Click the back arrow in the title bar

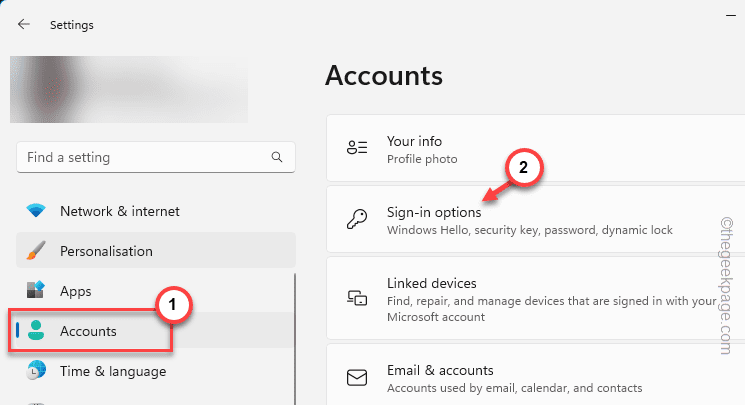point(24,24)
